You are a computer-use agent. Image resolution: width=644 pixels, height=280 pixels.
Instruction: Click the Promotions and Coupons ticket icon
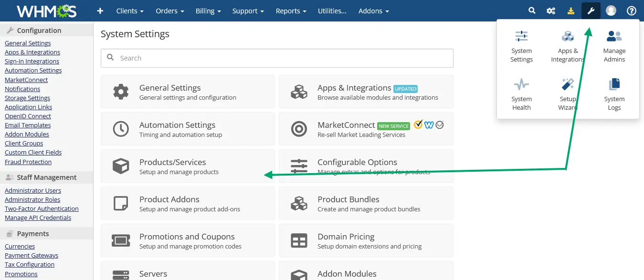pyautogui.click(x=121, y=240)
